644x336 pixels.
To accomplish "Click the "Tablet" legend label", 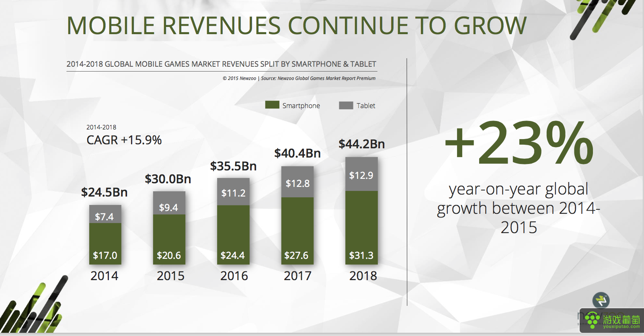I will [x=366, y=106].
